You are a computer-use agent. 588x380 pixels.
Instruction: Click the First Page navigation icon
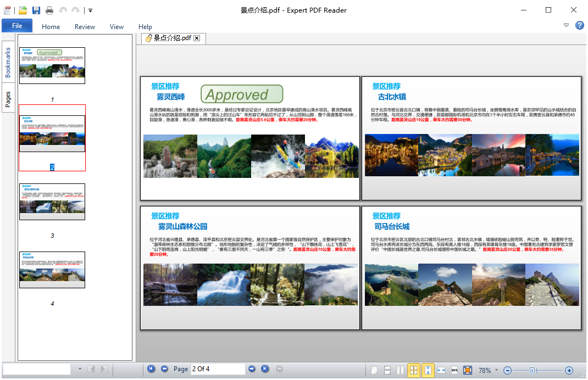pos(151,369)
